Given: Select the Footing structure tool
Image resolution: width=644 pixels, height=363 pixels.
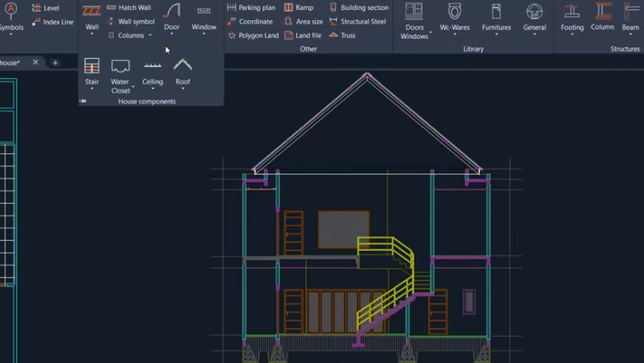Looking at the screenshot, I should click(572, 16).
